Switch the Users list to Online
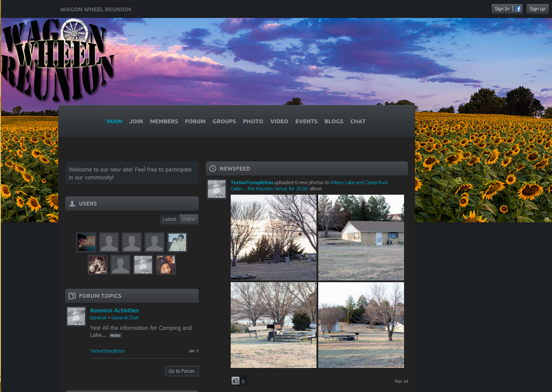Screen dimensions: 552x392 (189, 219)
